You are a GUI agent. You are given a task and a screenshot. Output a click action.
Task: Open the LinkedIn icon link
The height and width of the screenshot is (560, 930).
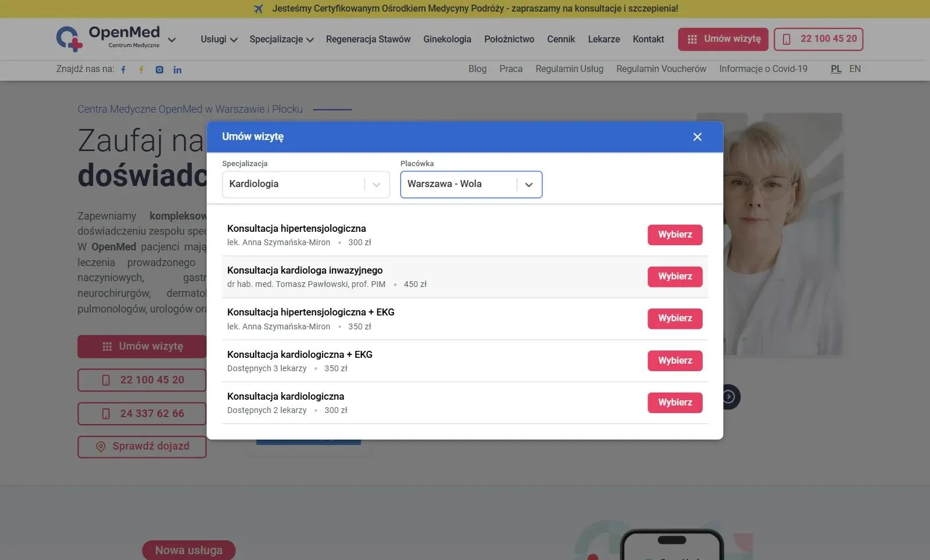point(177,70)
